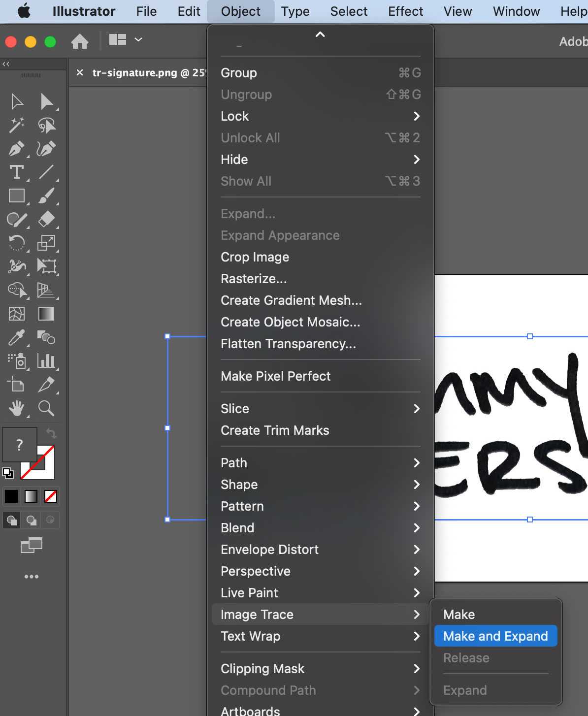Expand the Lock submenu

[320, 116]
